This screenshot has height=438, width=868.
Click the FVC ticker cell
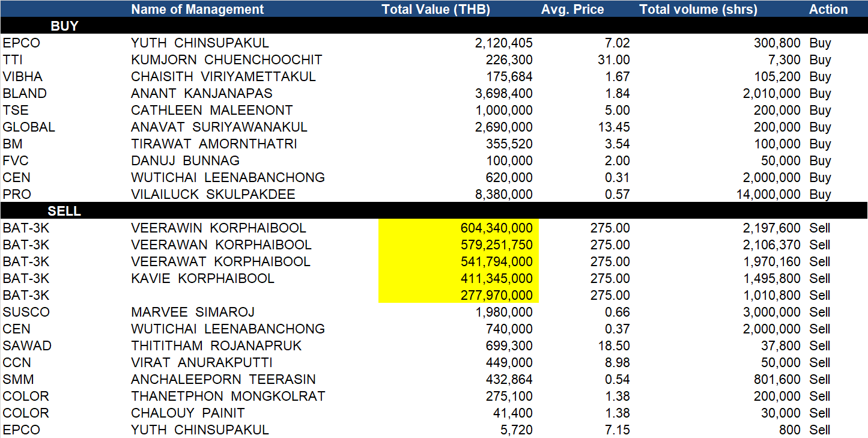click(x=16, y=160)
